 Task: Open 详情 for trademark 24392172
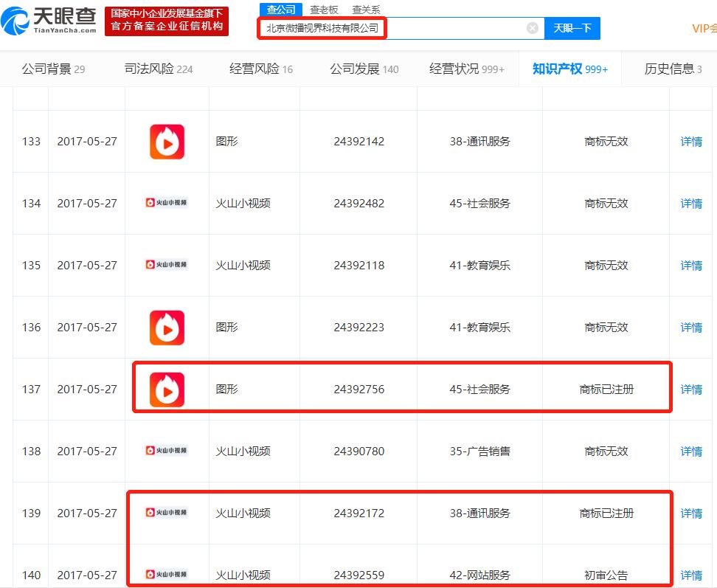click(x=691, y=513)
